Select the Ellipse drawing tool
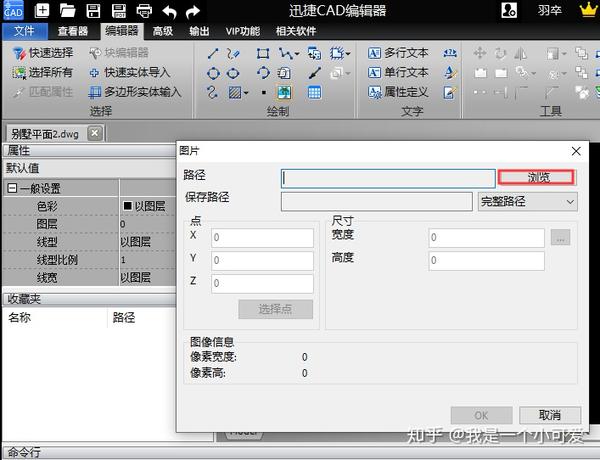 (x=233, y=73)
